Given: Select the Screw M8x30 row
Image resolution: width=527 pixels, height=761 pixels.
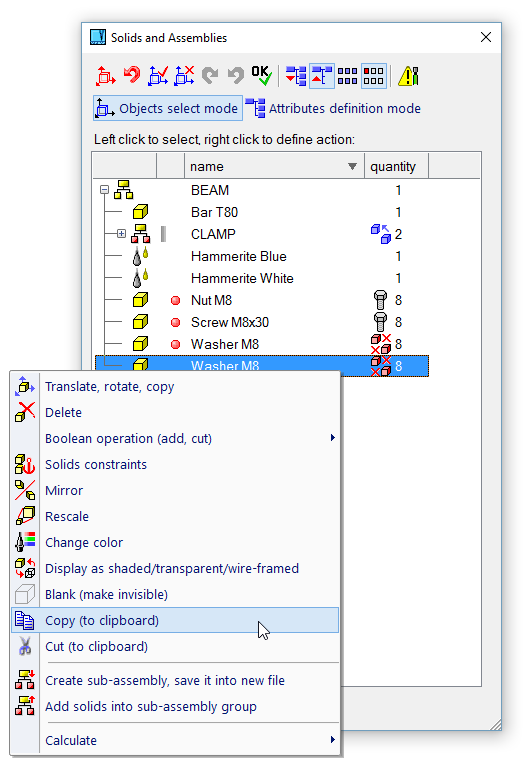Looking at the screenshot, I should [262, 322].
